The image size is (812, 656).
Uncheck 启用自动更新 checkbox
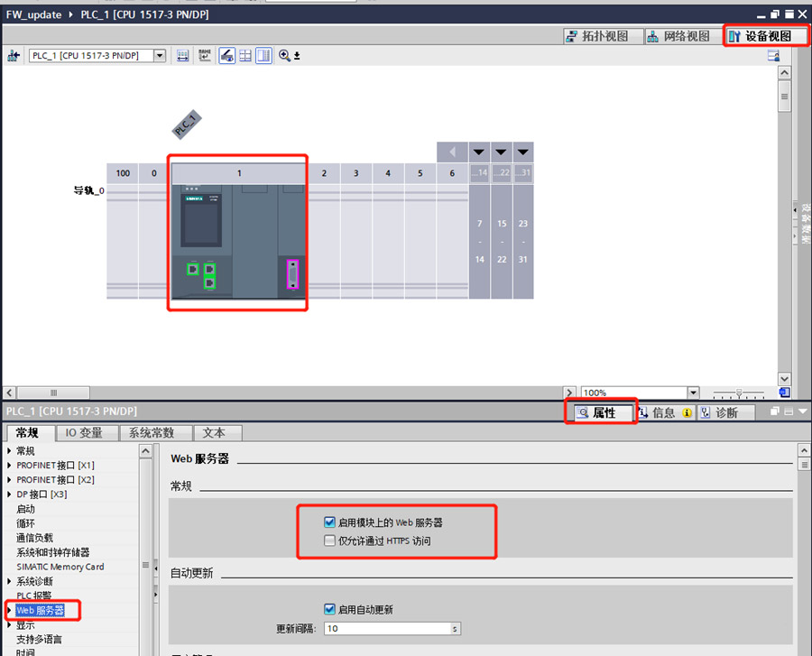coord(330,610)
